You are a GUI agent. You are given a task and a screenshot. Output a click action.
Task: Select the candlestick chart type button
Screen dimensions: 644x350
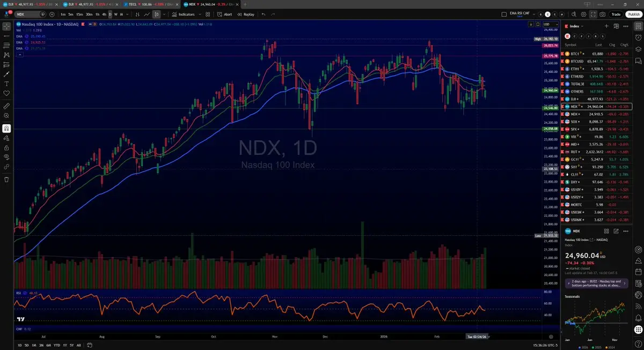point(156,14)
